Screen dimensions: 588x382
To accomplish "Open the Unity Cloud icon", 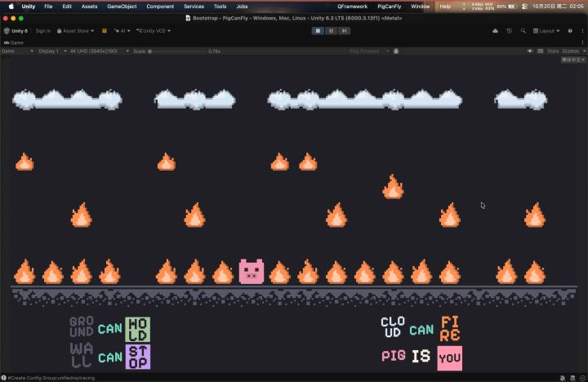I will (x=496, y=31).
